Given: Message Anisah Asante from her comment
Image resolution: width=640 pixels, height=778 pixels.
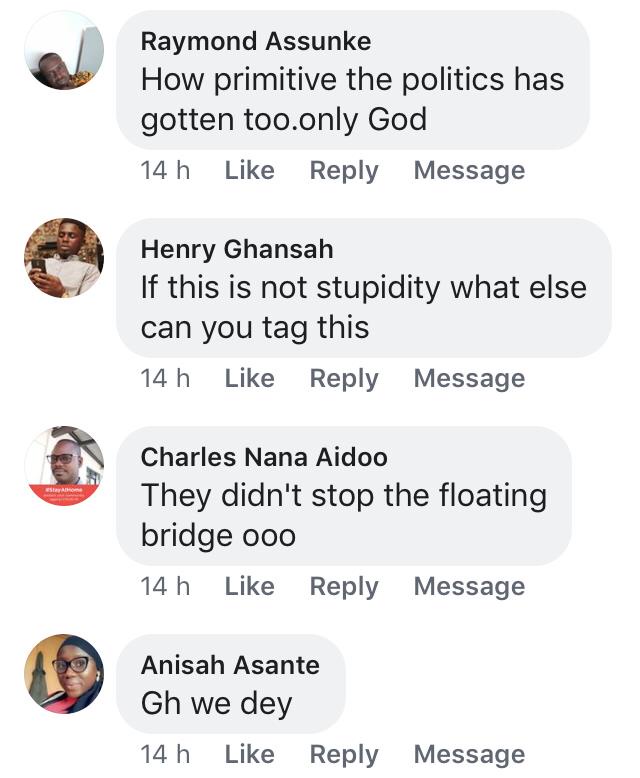Looking at the screenshot, I should pyautogui.click(x=469, y=755).
